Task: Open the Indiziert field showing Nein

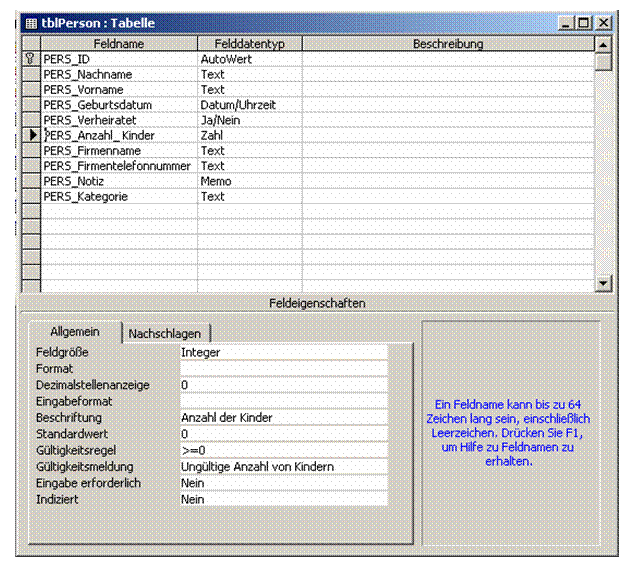Action: point(284,499)
